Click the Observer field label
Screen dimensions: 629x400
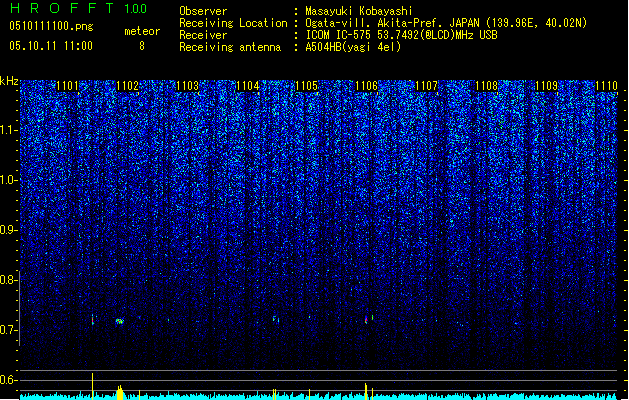pyautogui.click(x=203, y=11)
